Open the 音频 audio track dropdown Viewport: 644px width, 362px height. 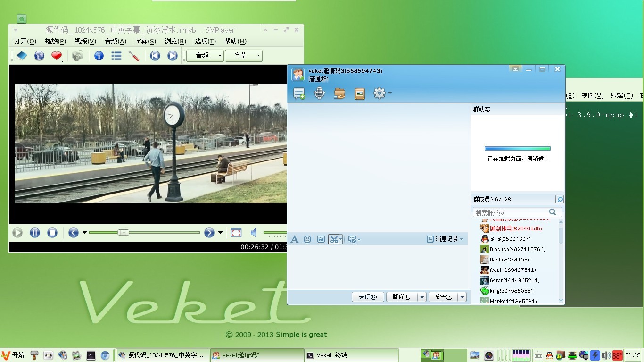click(205, 56)
